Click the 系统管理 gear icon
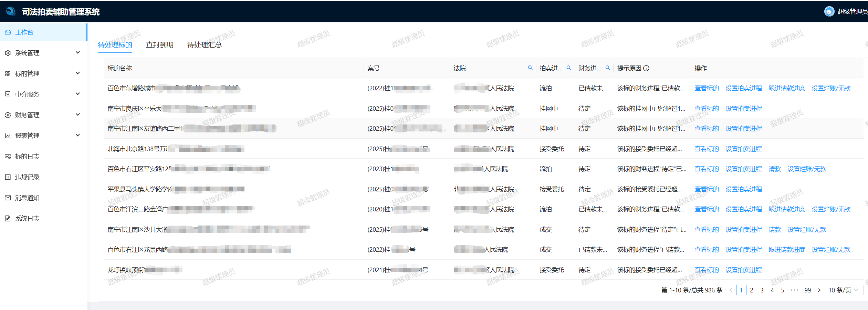 pyautogui.click(x=8, y=53)
